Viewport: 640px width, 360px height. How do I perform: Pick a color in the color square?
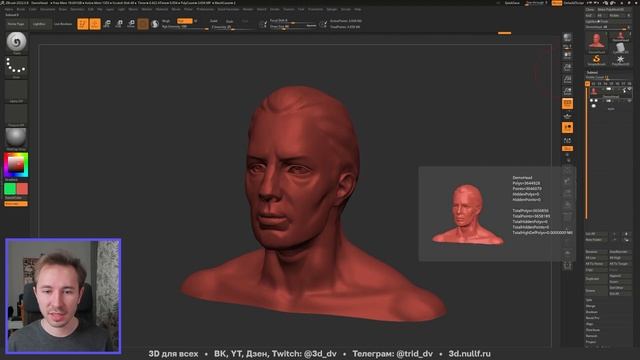pyautogui.click(x=16, y=165)
